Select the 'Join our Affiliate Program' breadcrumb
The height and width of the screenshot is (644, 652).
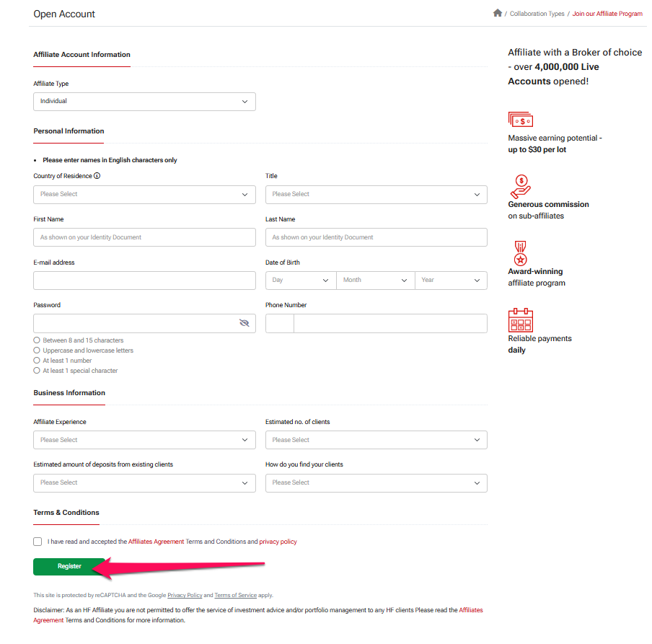click(607, 13)
